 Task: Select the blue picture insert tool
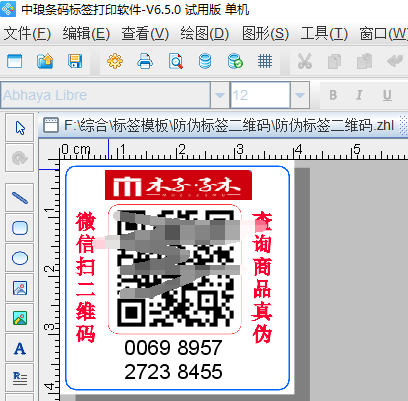click(x=20, y=288)
